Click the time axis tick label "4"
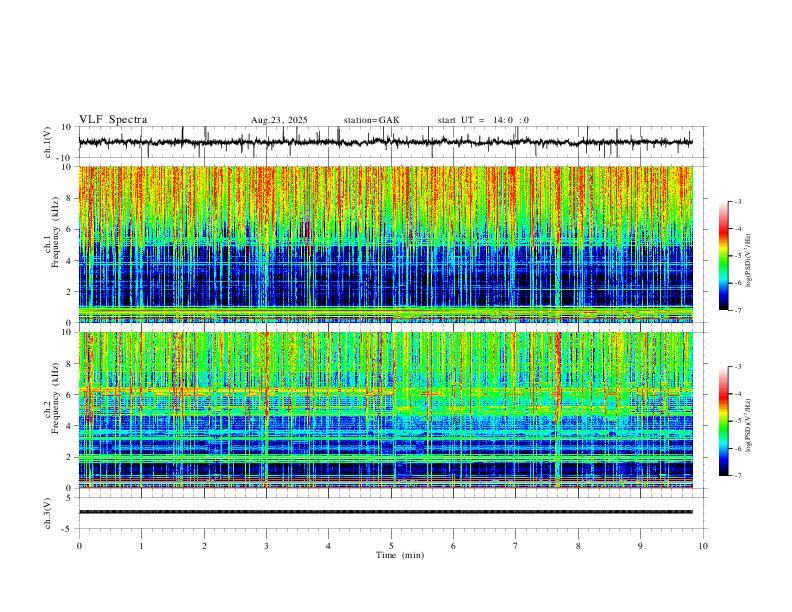This screenshot has height=612, width=792. pos(328,546)
